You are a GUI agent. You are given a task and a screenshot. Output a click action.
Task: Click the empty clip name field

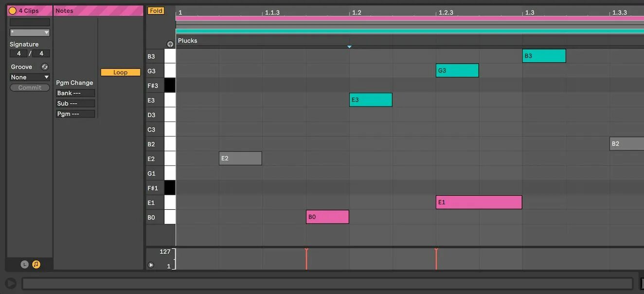tap(30, 22)
